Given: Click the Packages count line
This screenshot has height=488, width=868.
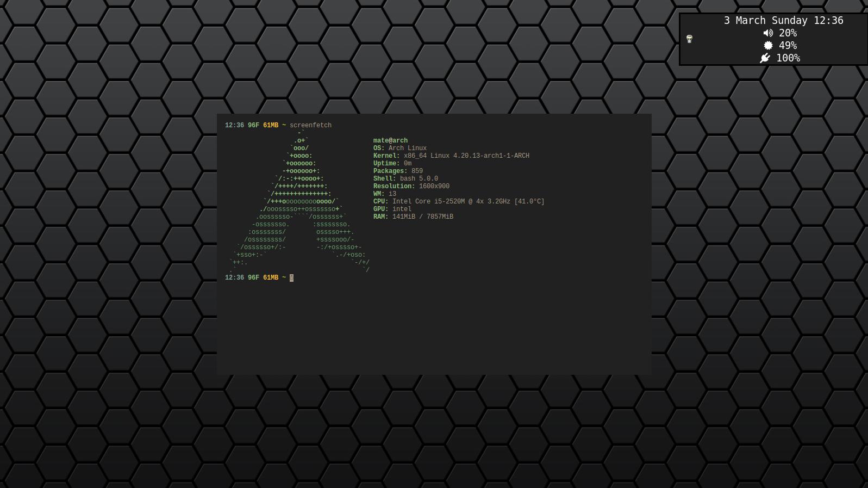Looking at the screenshot, I should point(398,171).
